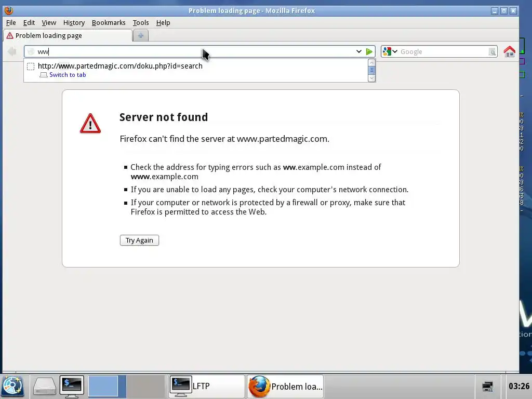The image size is (532, 399).
Task: Click the disk drive icon in the taskbar
Action: (x=44, y=386)
